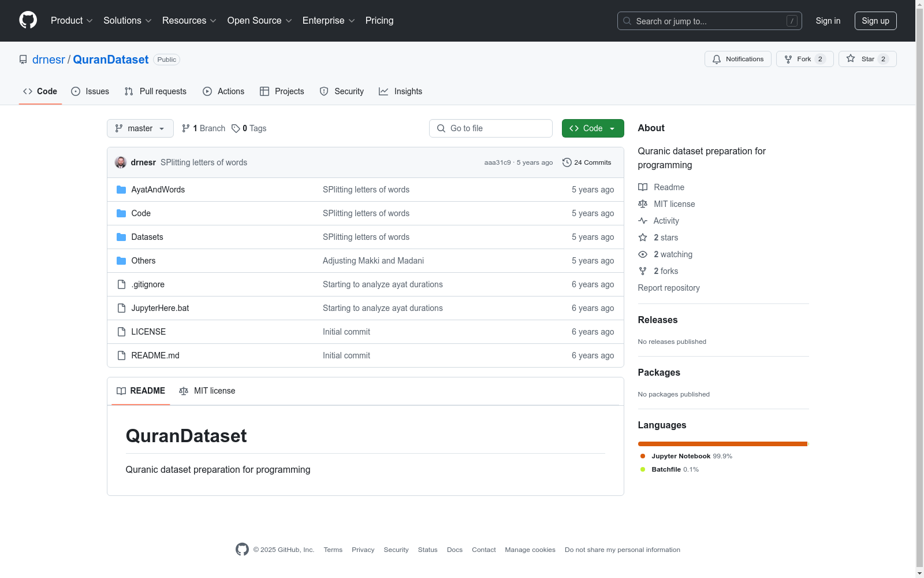Click the README.md file icon

121,355
